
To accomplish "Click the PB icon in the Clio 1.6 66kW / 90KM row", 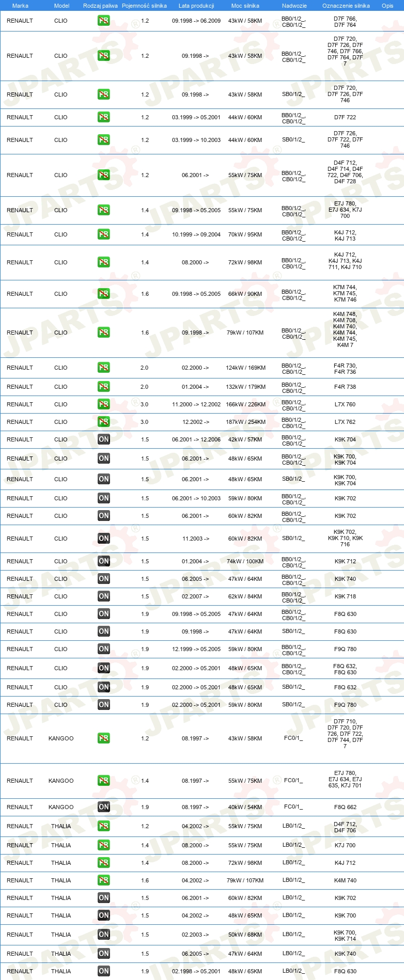I will pos(103,294).
